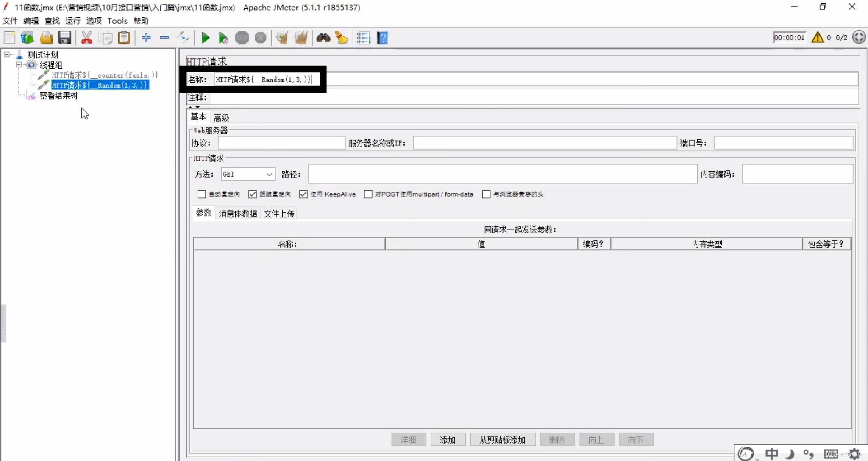Switch to the 文件上传 tab
Image resolution: width=868 pixels, height=461 pixels.
[279, 214]
